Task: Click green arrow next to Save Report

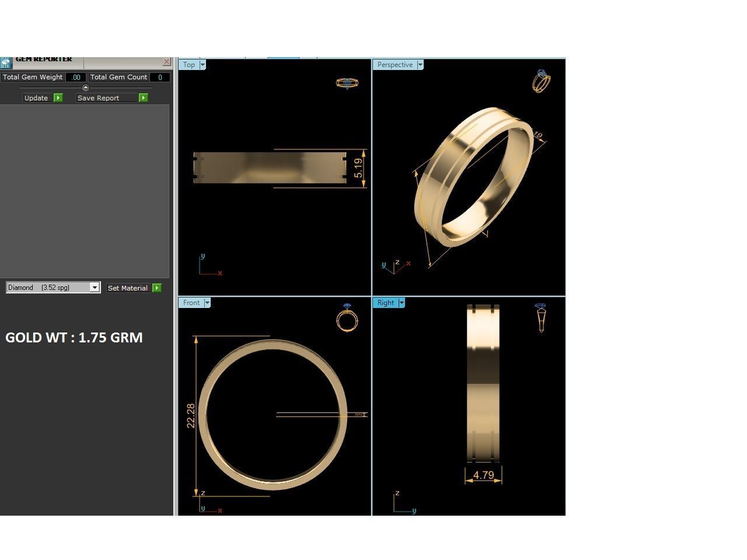Action: 144,98
